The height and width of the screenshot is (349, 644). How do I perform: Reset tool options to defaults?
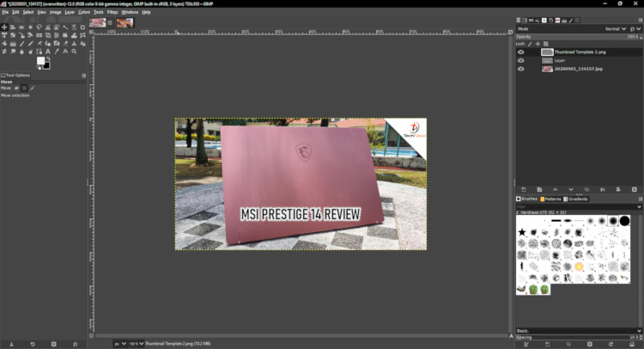[76, 344]
